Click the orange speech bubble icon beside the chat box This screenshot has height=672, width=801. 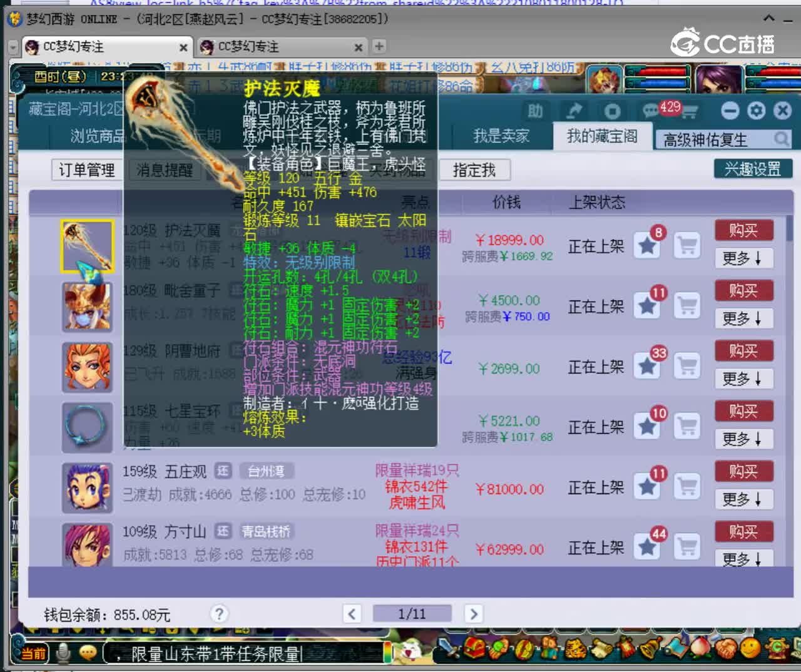click(x=88, y=653)
